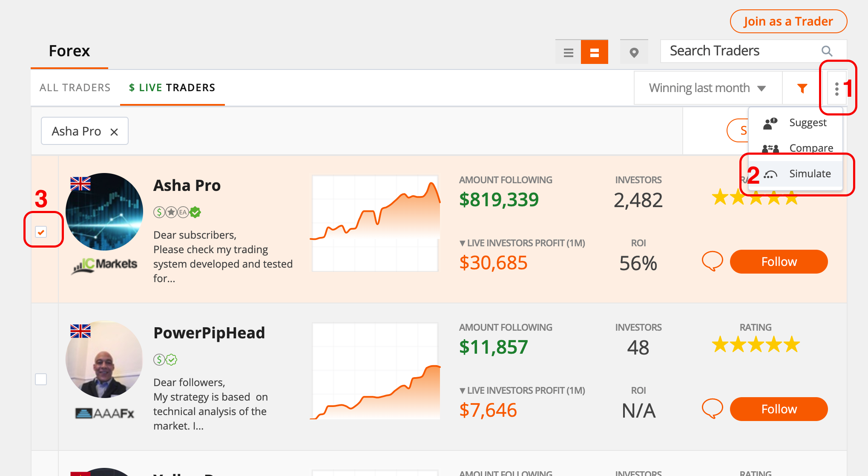
Task: Choose Suggest from the menu
Action: [796, 123]
